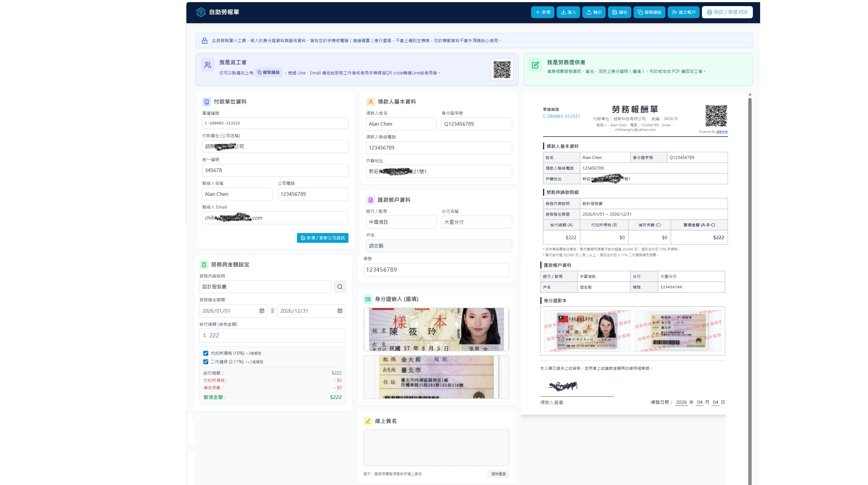Click the 建立帳戶 create account button
Viewport: 868px width, 485px height.
[x=683, y=12]
